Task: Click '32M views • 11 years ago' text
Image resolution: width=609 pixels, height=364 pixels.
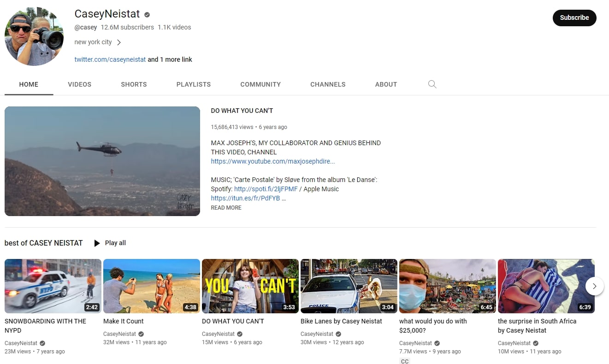Action: tap(135, 342)
